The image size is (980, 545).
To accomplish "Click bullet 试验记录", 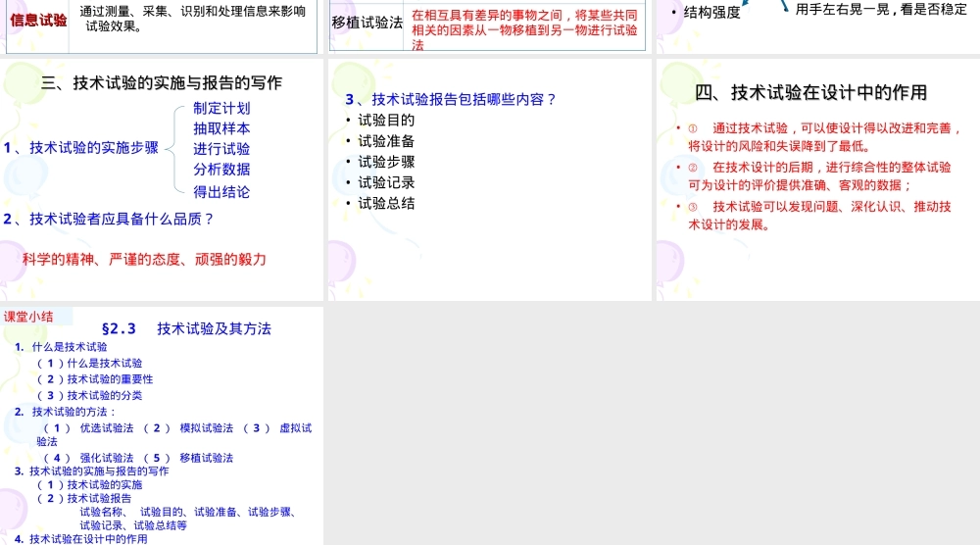I will 385,182.
